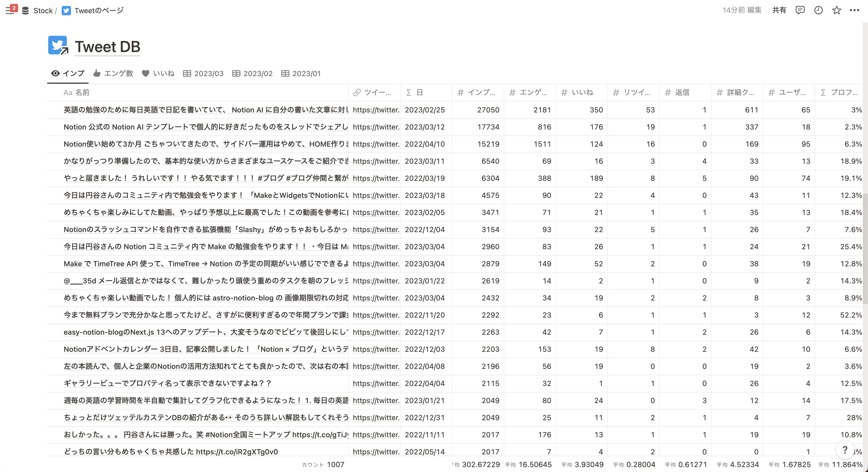Image resolution: width=868 pixels, height=472 pixels.
Task: Open row starting やっと届きました
Action: 206,178
